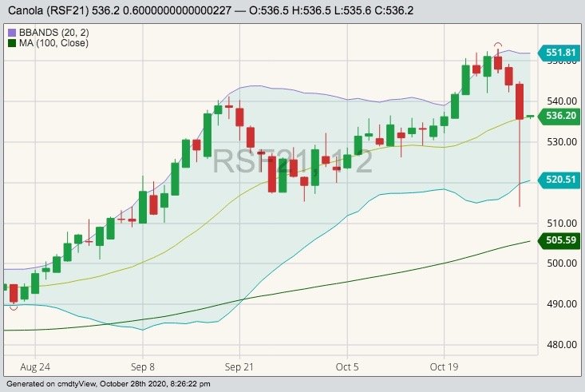
Task: Click the 'Sep 21' date axis label
Action: click(x=239, y=367)
